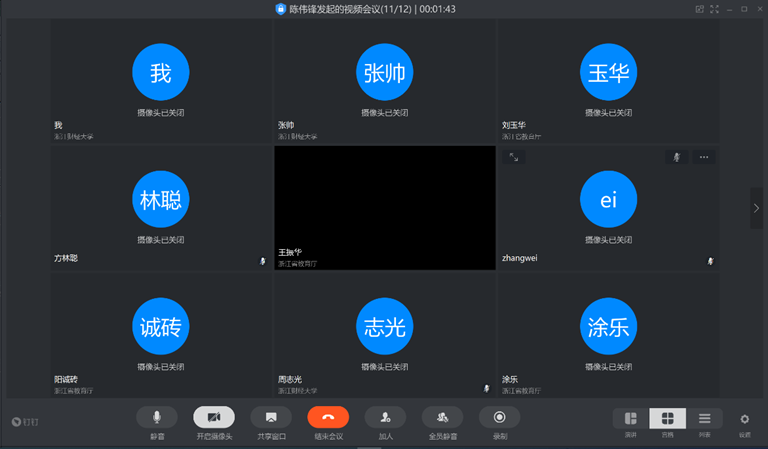768x449 pixels.
Task: Open the 共享窗口 share window option
Action: 271,417
